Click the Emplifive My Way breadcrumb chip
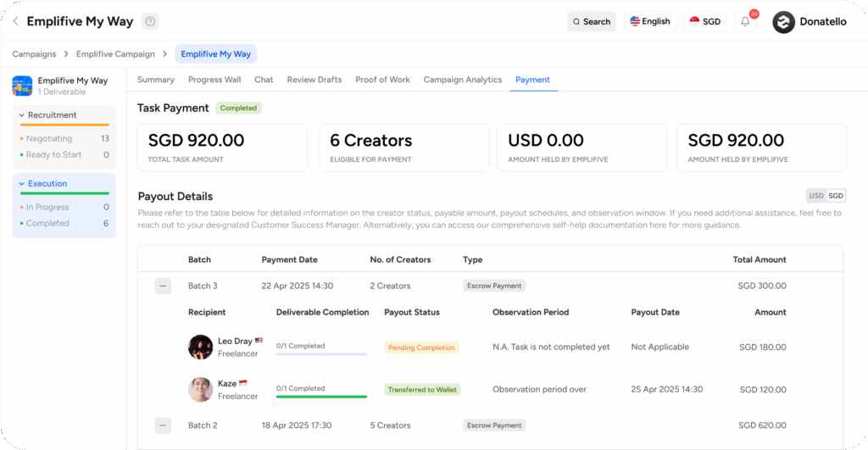 (216, 54)
